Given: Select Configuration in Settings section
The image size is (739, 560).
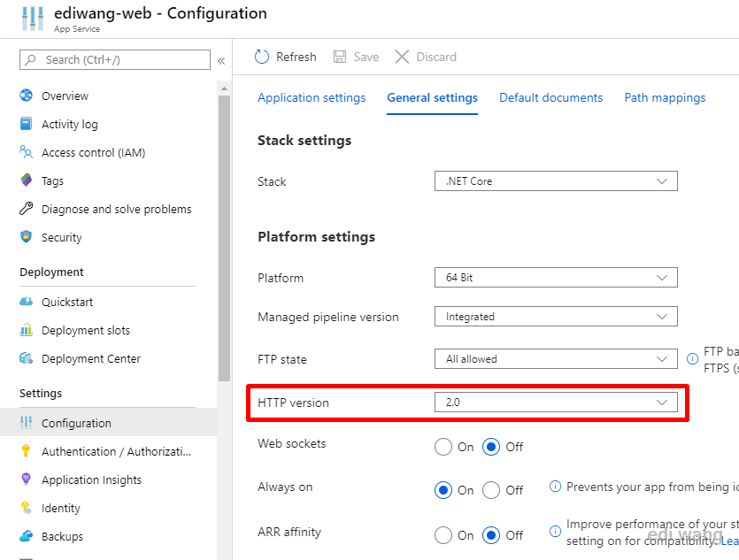Looking at the screenshot, I should 108,423.
